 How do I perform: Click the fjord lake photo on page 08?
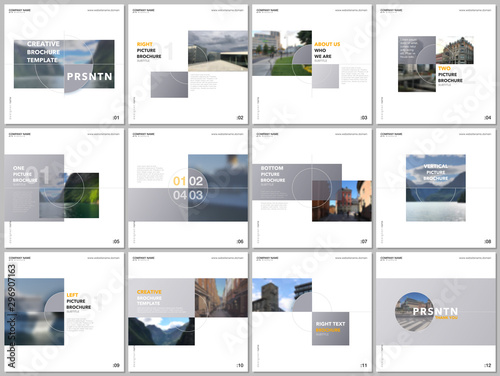[x=436, y=188]
